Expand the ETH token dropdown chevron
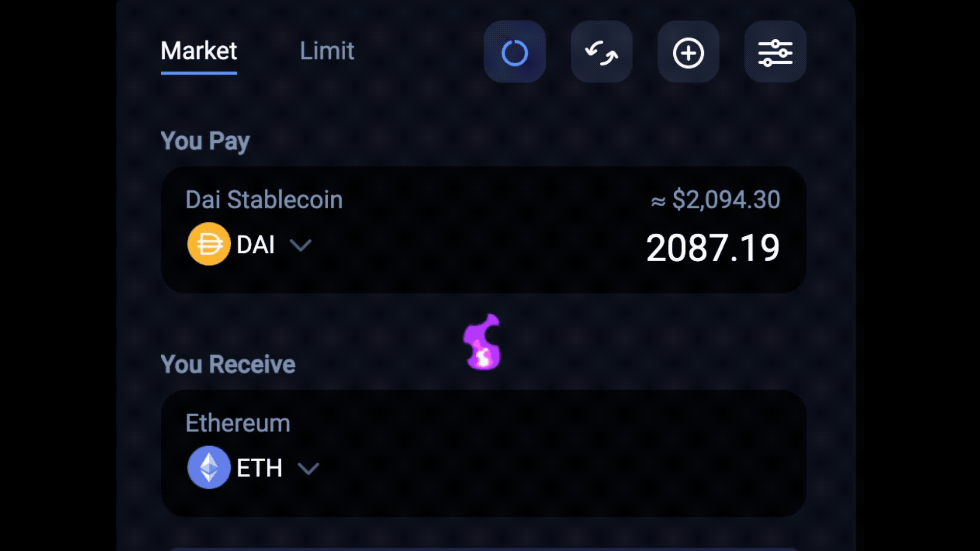Viewport: 980px width, 551px height. (308, 468)
